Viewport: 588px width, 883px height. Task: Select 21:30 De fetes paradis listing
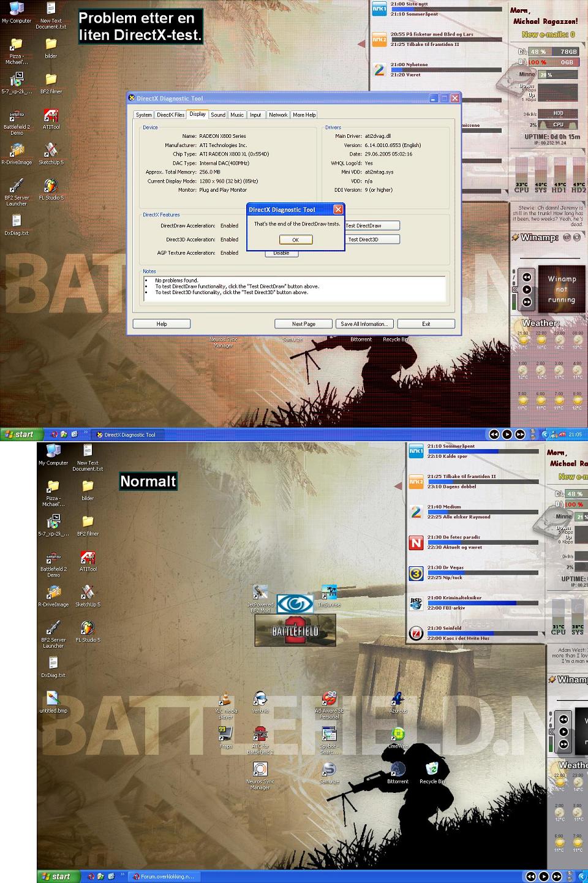[x=454, y=537]
